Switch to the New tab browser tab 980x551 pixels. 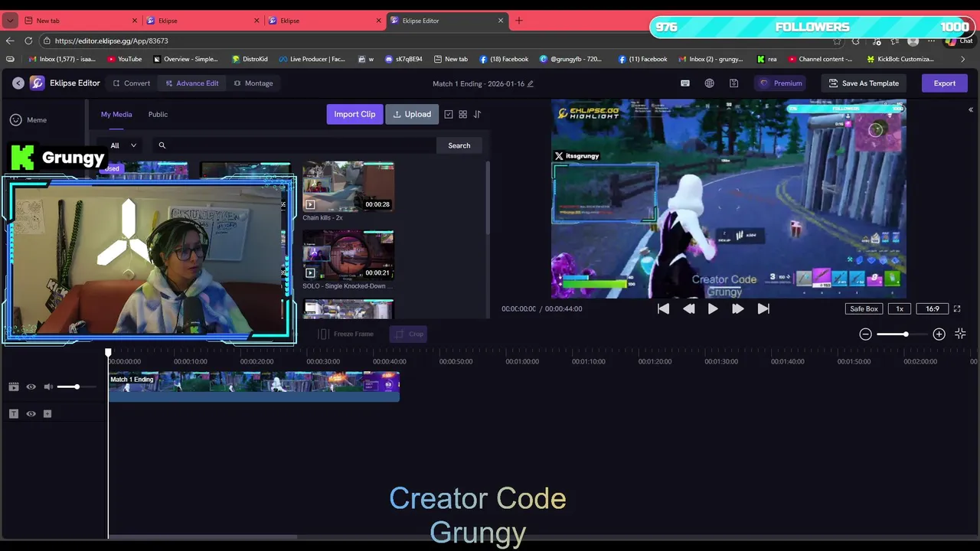point(80,21)
